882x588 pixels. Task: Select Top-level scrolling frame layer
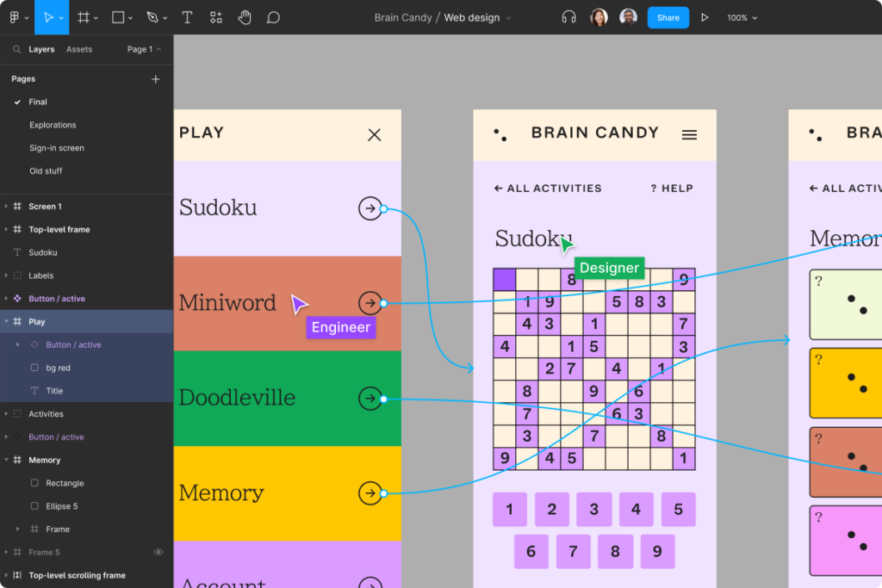pyautogui.click(x=87, y=575)
